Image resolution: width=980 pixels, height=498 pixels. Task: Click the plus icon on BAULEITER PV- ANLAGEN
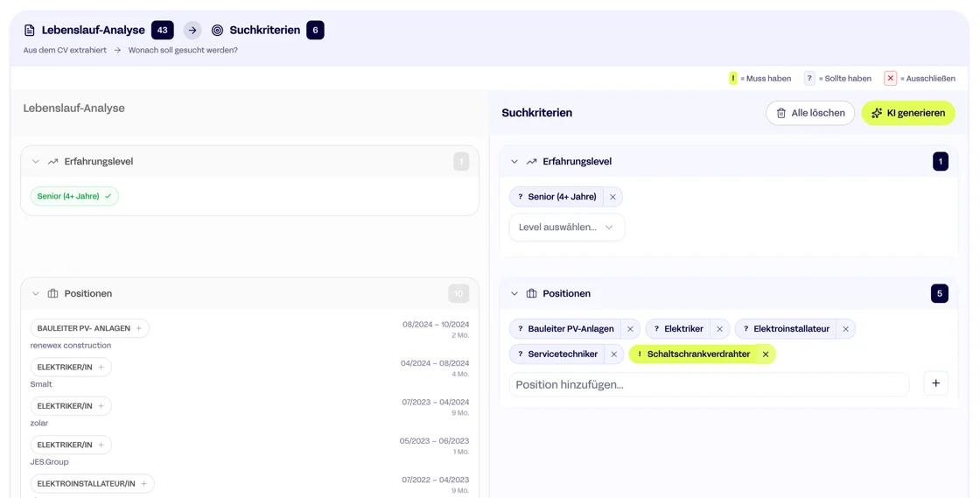(x=138, y=328)
